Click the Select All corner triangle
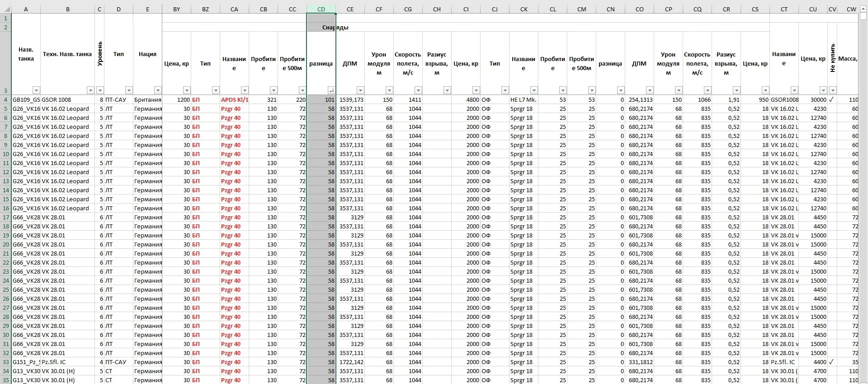The height and width of the screenshot is (384, 868). coord(6,9)
